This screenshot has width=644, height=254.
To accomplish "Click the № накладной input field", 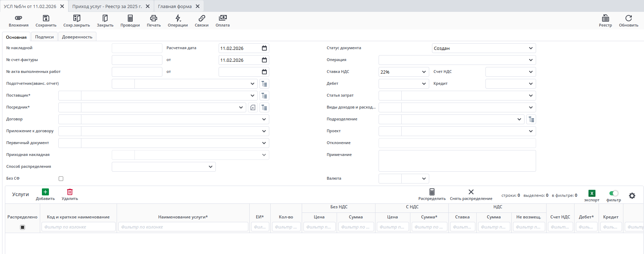I will 137,48.
